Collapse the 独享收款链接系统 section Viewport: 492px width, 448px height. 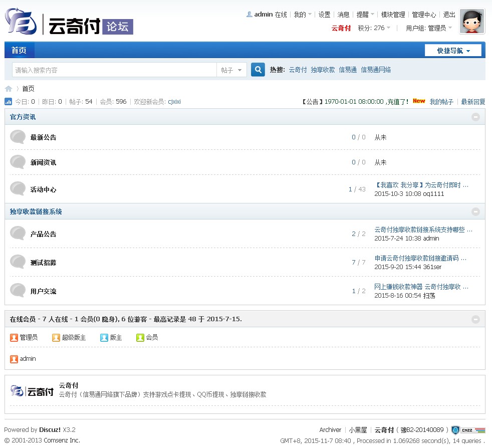(475, 211)
